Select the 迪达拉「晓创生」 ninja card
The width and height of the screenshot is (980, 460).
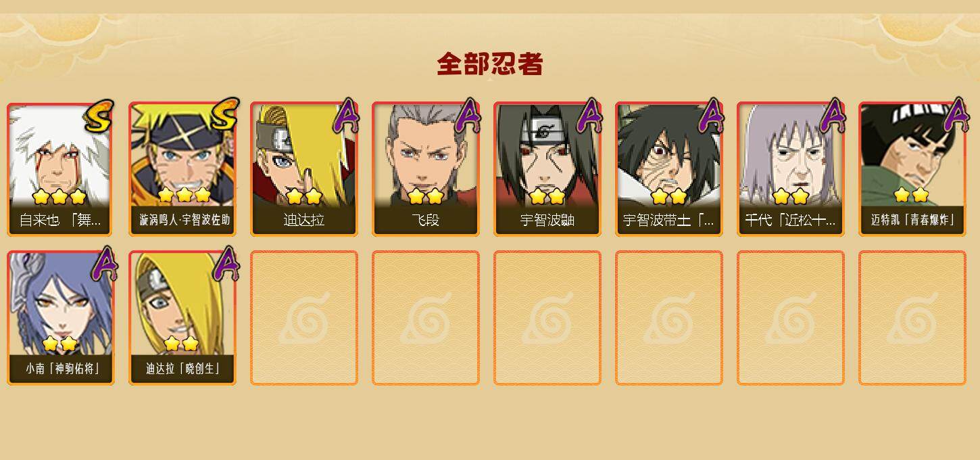coord(182,318)
